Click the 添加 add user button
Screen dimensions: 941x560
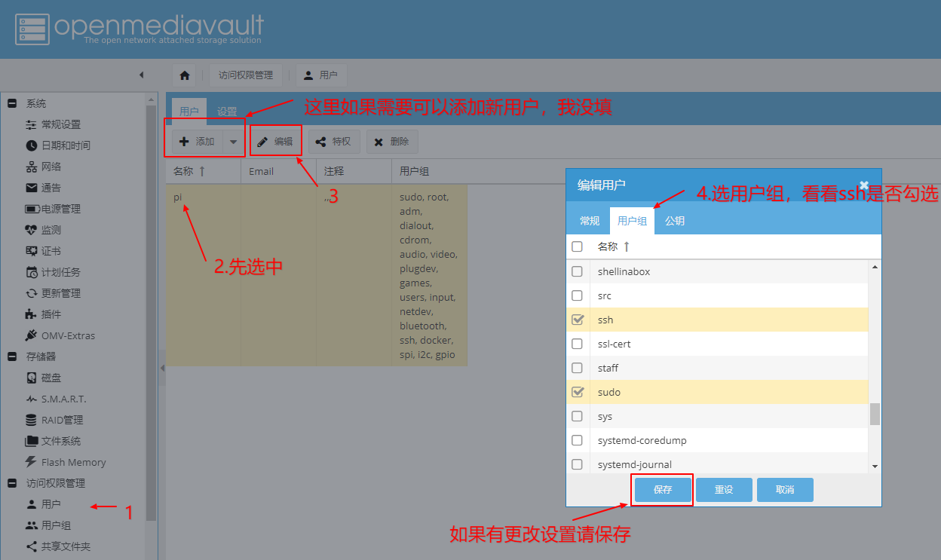[198, 142]
